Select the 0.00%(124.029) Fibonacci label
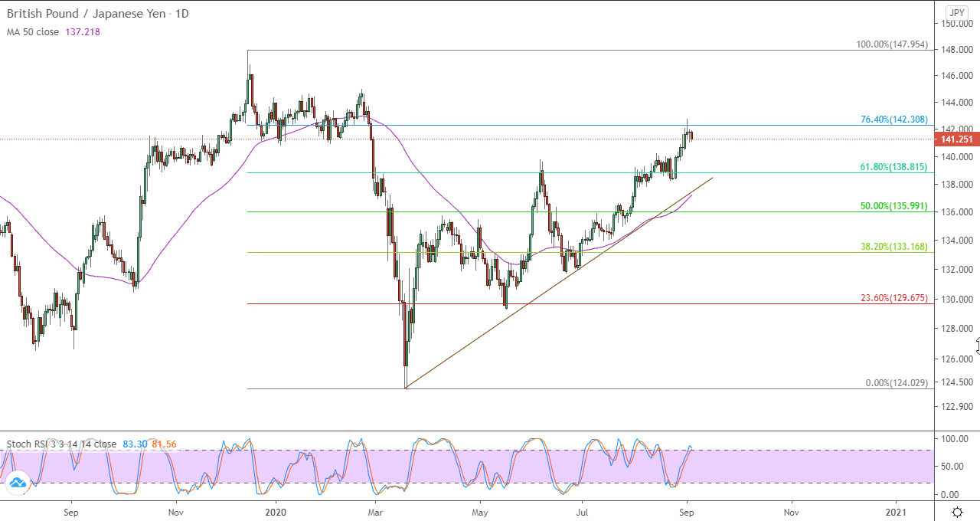Screen dimensions: 980x521 (897, 383)
